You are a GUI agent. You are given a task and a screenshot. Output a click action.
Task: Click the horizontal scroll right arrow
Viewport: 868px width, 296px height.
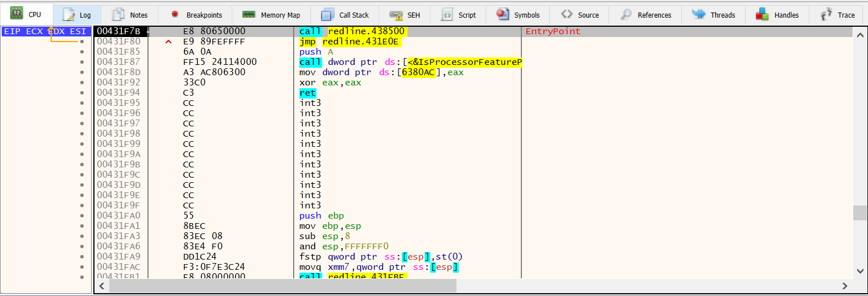(845, 286)
